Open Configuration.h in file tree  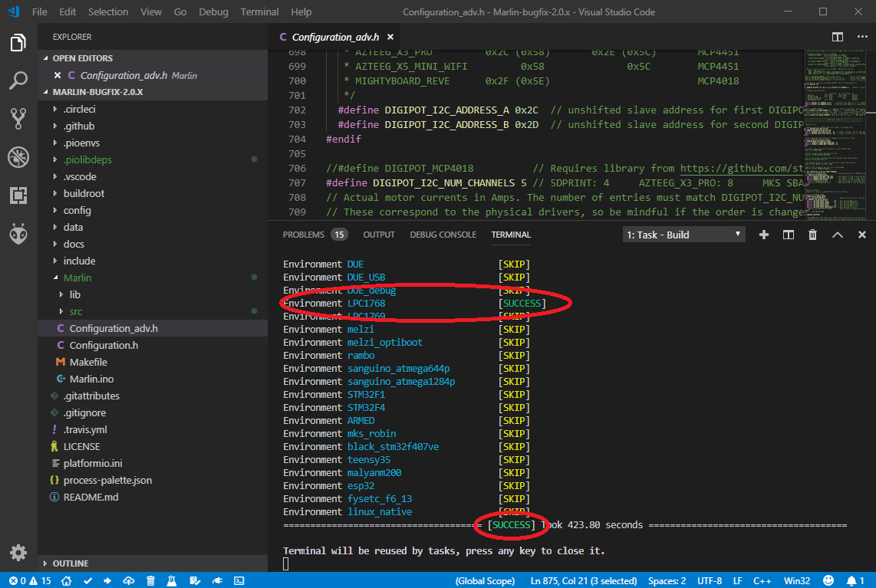[153, 346]
